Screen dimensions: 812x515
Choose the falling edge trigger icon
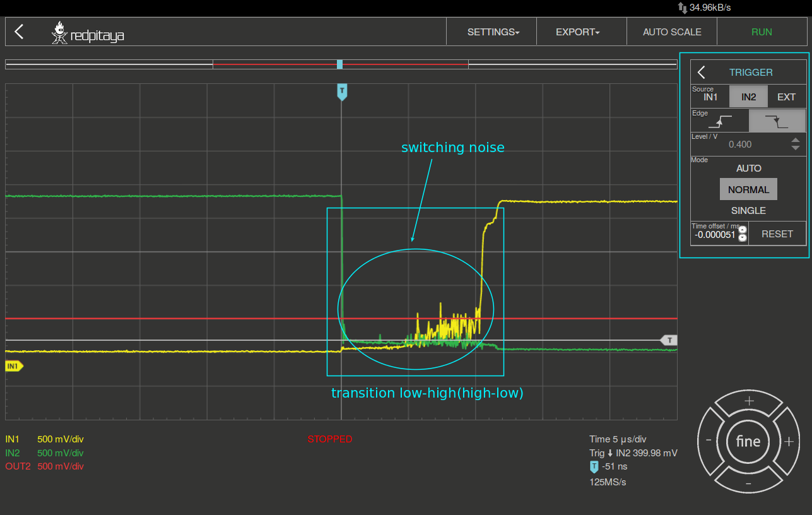click(x=777, y=121)
